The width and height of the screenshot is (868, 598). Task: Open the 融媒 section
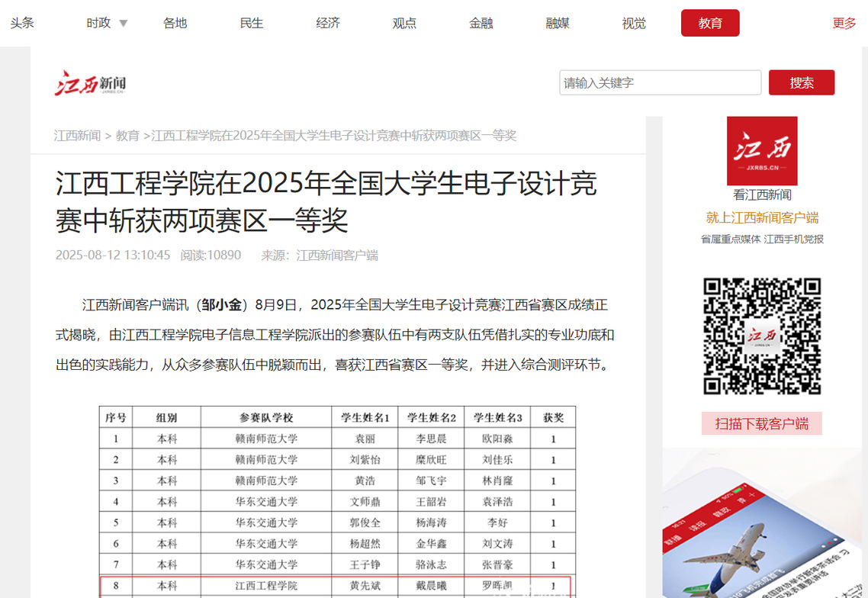tap(558, 23)
